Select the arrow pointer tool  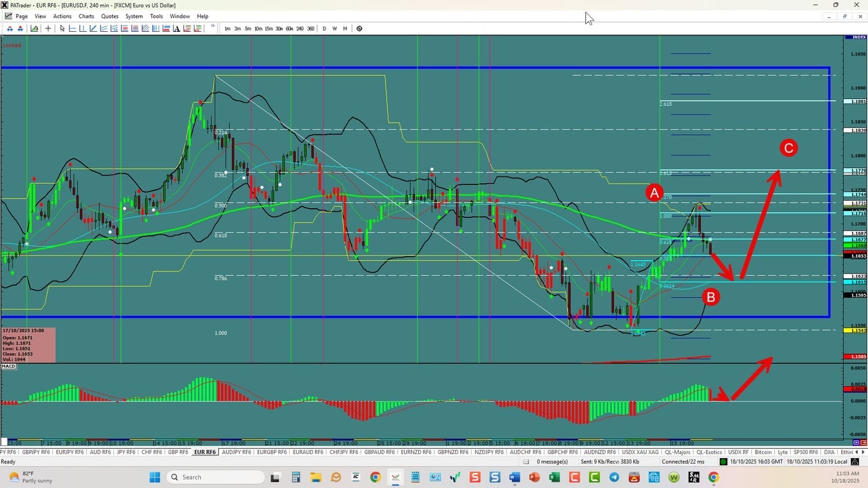point(62,28)
